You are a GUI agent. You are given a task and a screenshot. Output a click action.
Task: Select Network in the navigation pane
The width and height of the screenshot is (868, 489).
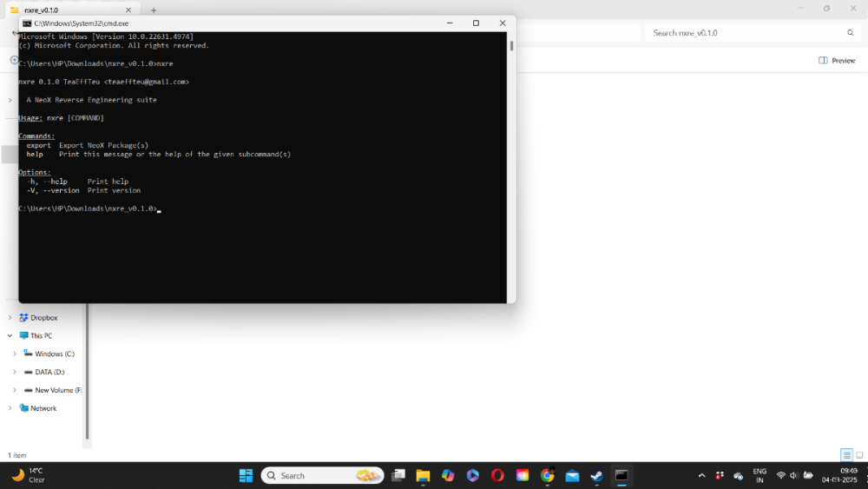(43, 408)
